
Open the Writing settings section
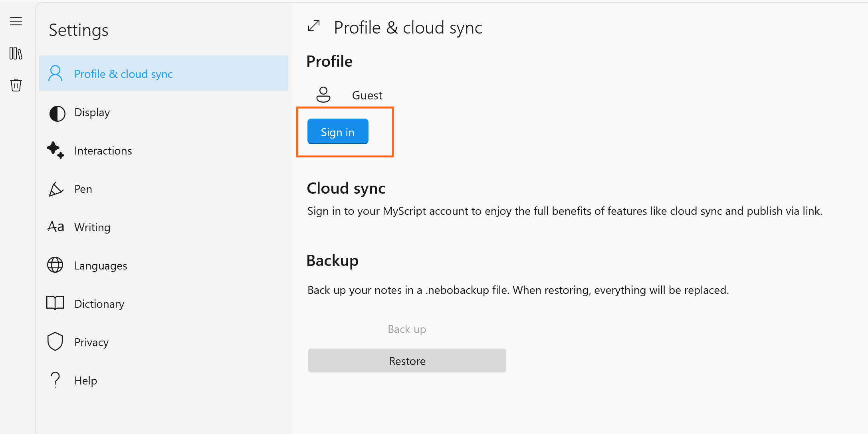point(92,227)
